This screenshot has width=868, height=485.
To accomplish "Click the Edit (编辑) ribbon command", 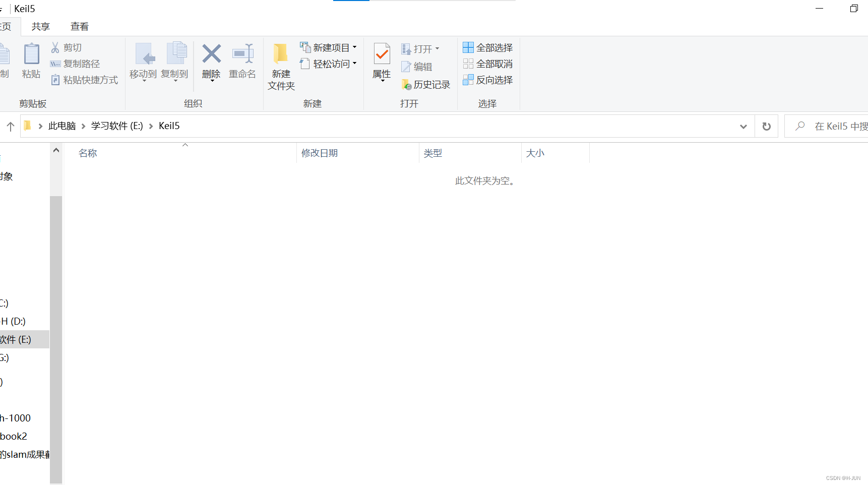I will (x=417, y=67).
